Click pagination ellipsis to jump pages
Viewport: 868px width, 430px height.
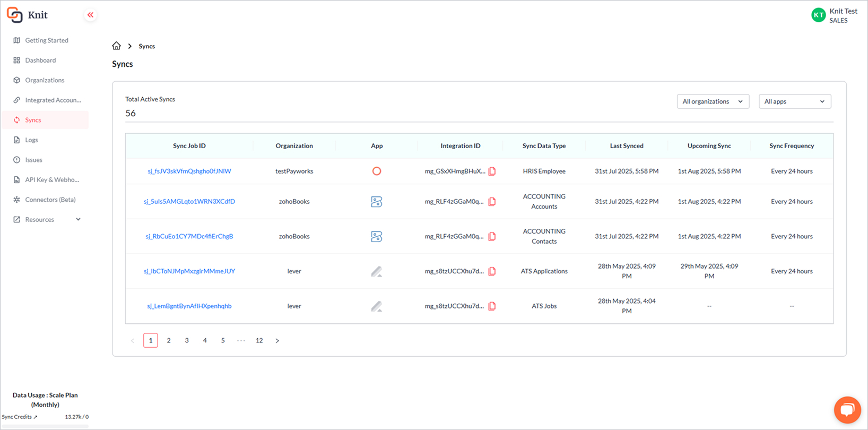pyautogui.click(x=241, y=340)
